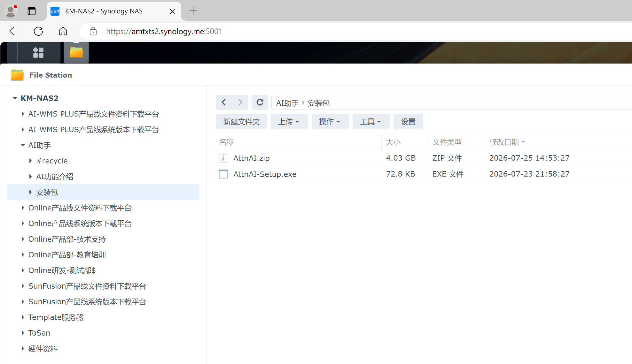Close the KM-NAS2 Synology NAS tab
This screenshot has height=364, width=632.
[x=172, y=11]
